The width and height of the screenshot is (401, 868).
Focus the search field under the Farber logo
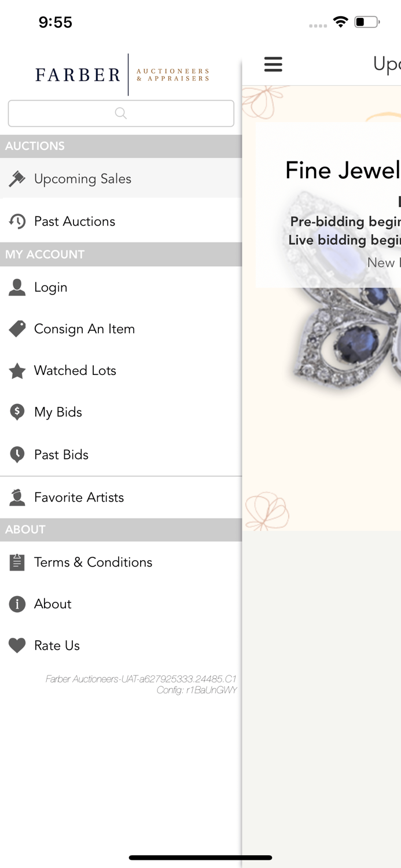tap(121, 113)
